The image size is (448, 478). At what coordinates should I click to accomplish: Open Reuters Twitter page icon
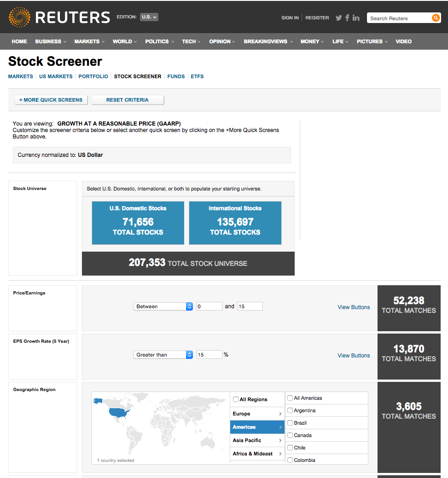click(339, 17)
